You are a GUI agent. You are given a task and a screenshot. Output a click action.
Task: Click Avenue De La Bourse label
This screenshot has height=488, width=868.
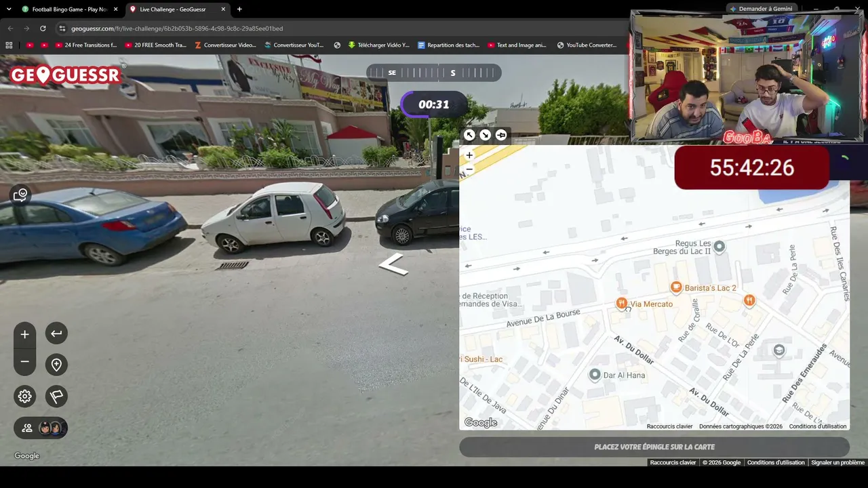pos(544,319)
